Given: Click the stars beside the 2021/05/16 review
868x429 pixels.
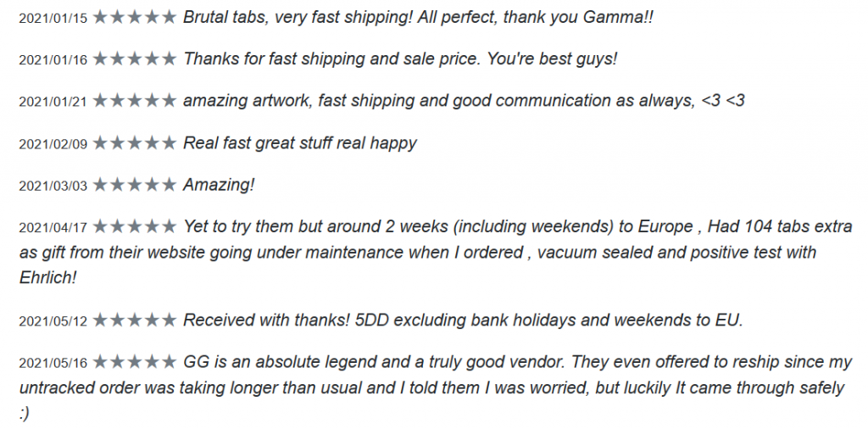Looking at the screenshot, I should (135, 362).
